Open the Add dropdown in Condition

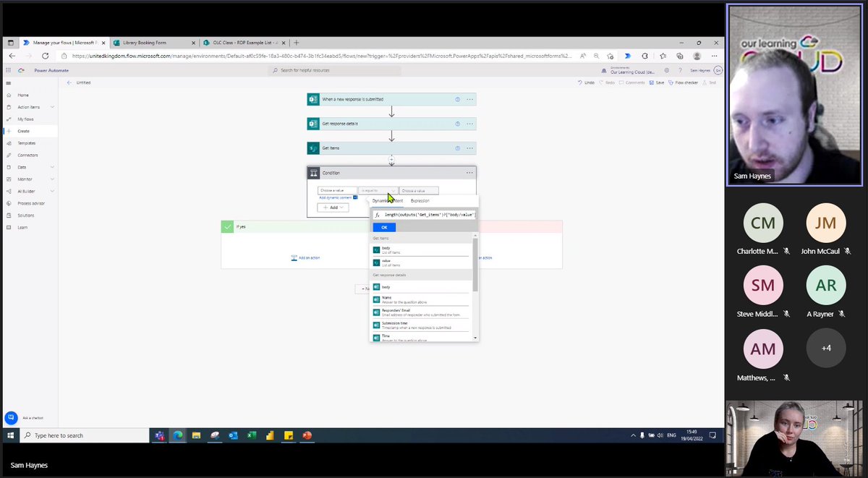(x=333, y=208)
